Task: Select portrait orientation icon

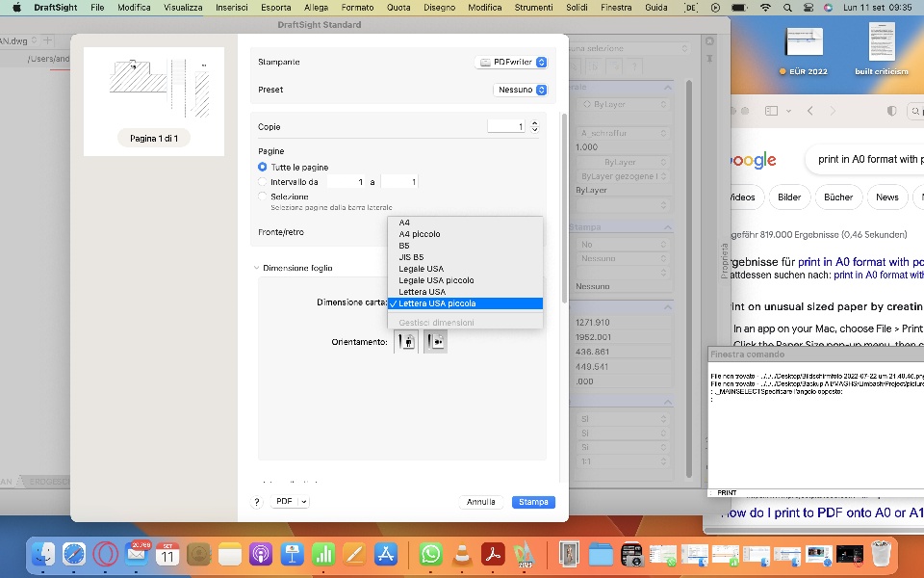Action: 406,341
